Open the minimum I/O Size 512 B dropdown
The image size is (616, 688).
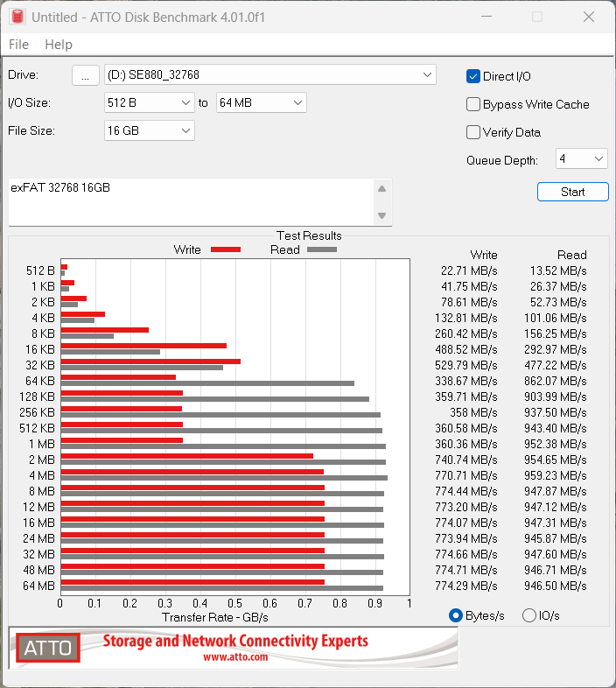[x=149, y=102]
